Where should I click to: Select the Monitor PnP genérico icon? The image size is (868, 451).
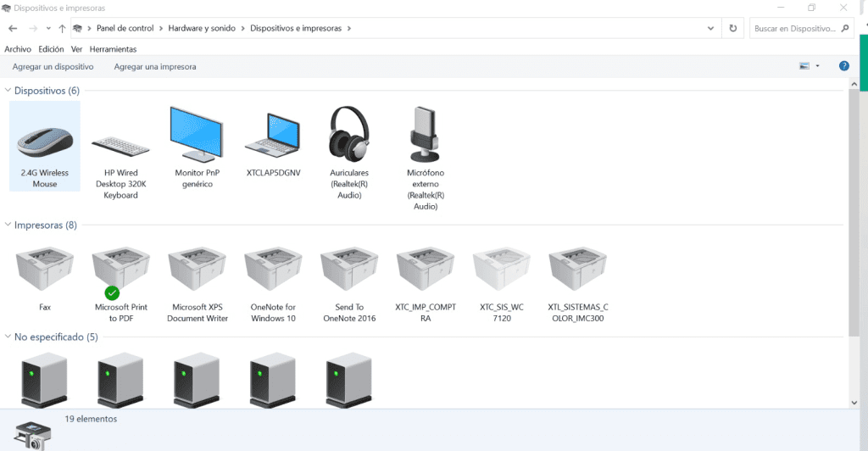[197, 147]
